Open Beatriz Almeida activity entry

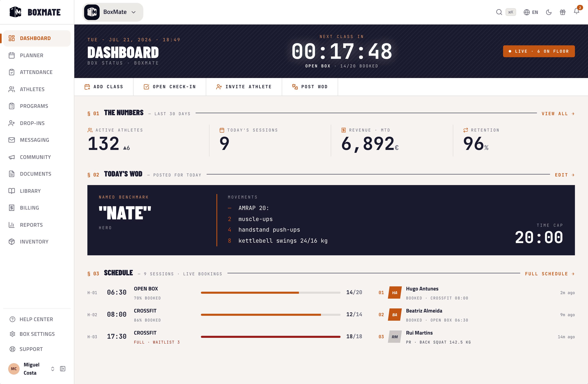477,315
